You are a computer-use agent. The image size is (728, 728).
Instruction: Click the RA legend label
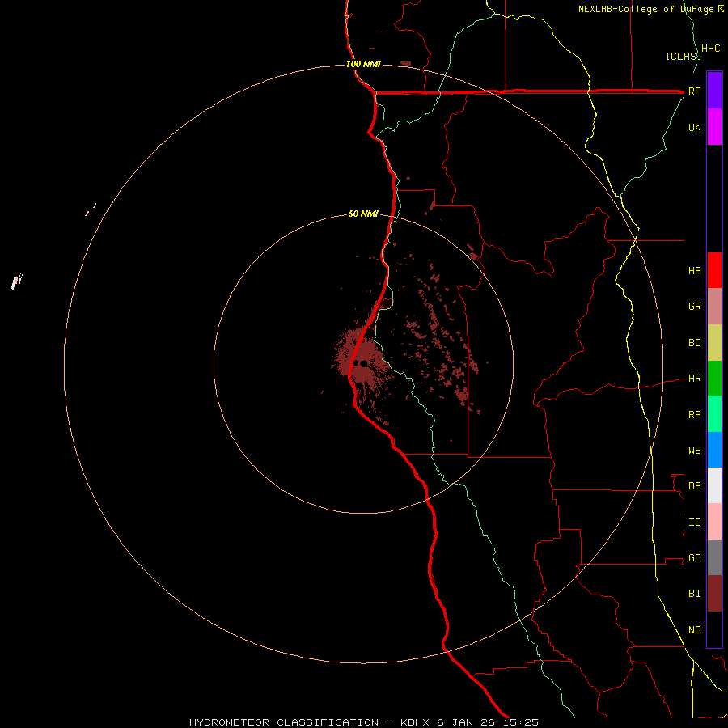coord(694,415)
